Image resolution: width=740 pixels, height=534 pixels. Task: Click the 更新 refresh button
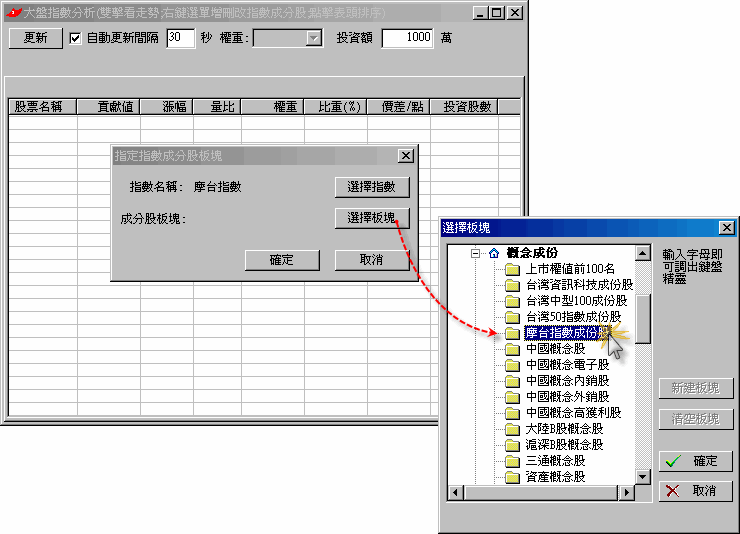click(x=35, y=38)
